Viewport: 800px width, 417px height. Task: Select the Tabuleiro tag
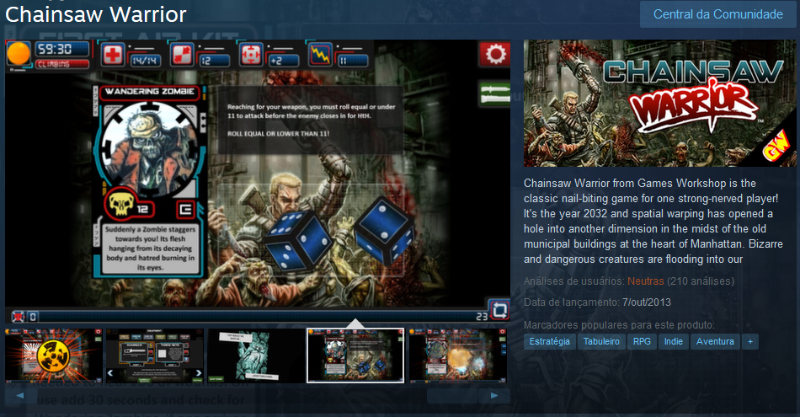[602, 341]
